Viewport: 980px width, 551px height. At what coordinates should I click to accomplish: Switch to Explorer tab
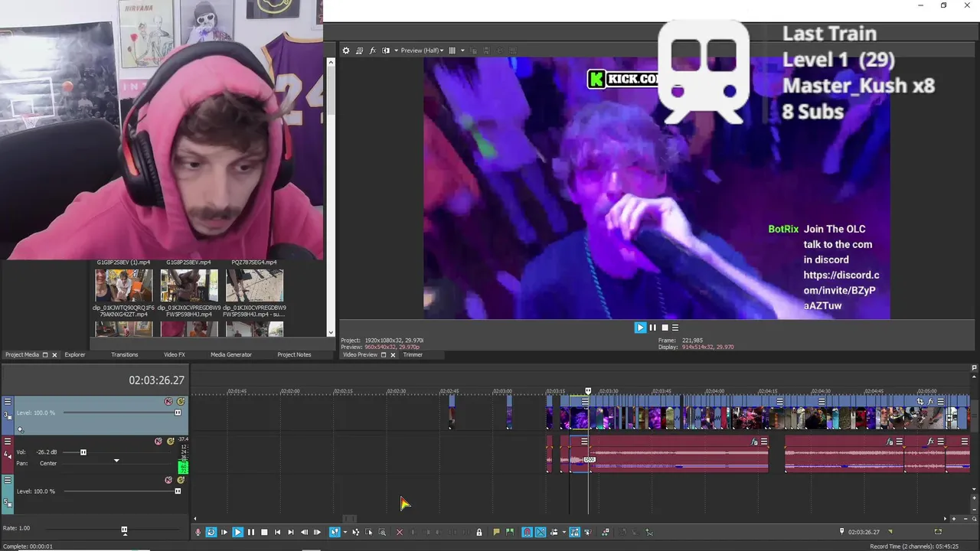pos(75,355)
